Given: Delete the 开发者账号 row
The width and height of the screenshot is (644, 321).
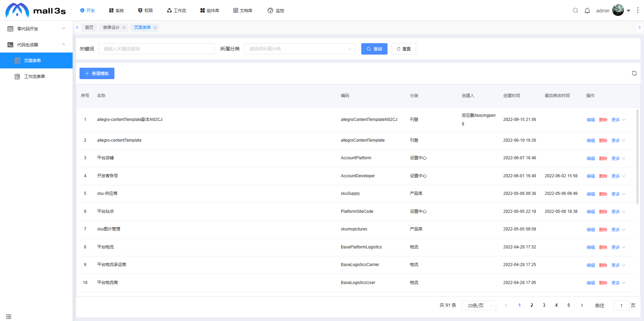Looking at the screenshot, I should 603,176.
